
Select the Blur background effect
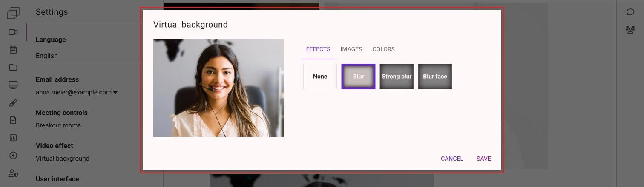pos(358,76)
